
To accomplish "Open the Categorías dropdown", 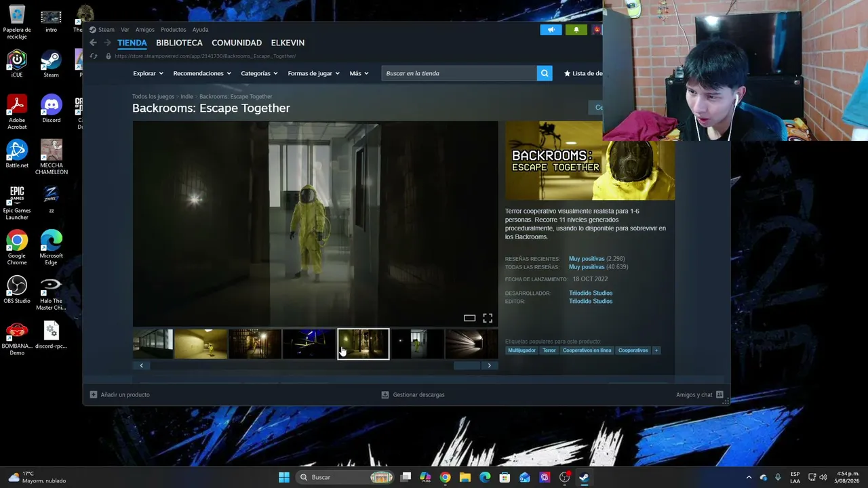I will (260, 73).
